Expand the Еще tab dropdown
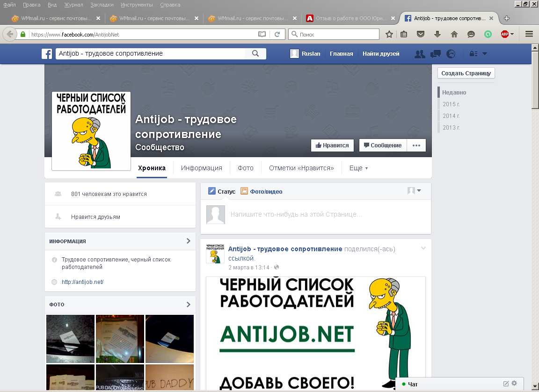Viewport: 539px width, 392px height. coord(358,168)
